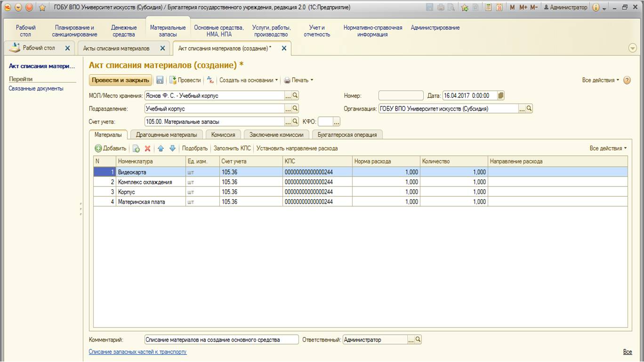The image size is (644, 362).
Task: Open the Создать на основании dropdown
Action: (249, 80)
